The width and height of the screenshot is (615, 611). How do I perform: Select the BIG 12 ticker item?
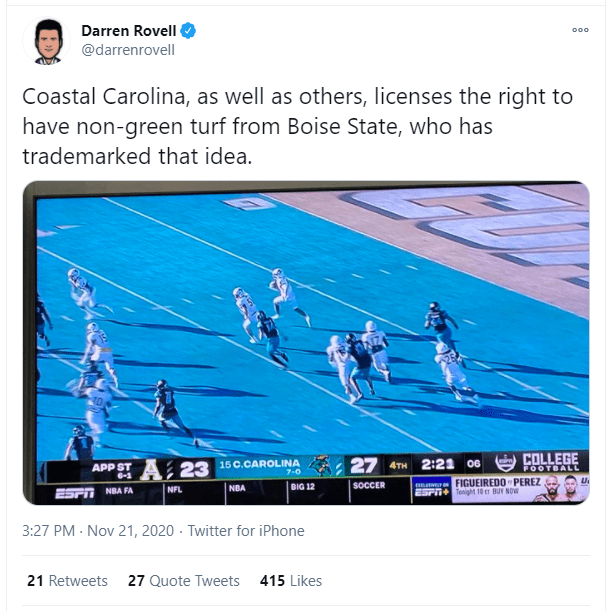(301, 488)
